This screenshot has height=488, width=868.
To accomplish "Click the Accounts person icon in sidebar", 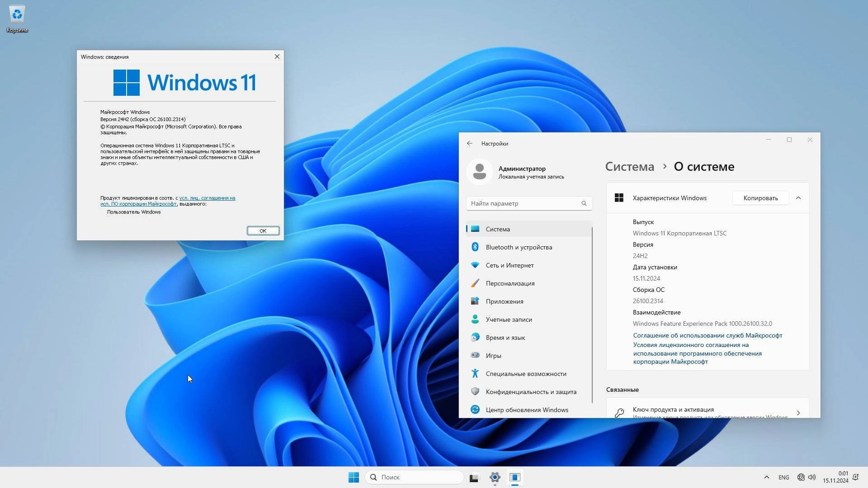I will click(475, 319).
